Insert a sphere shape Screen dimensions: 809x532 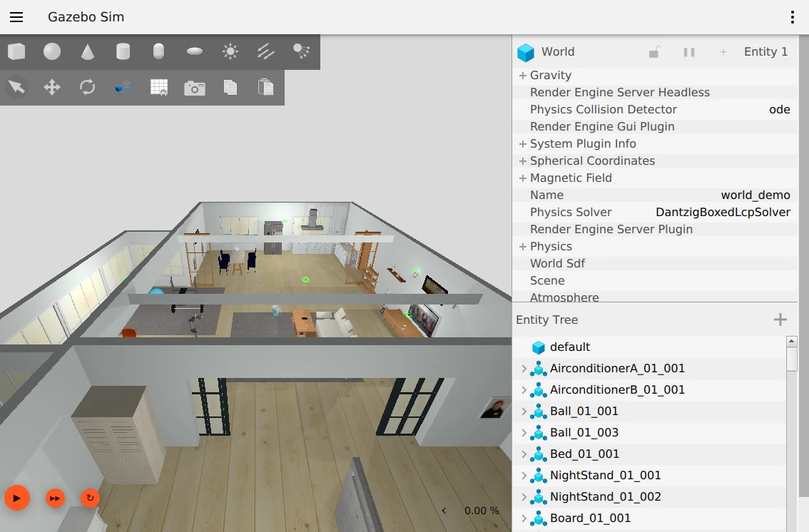tap(52, 51)
